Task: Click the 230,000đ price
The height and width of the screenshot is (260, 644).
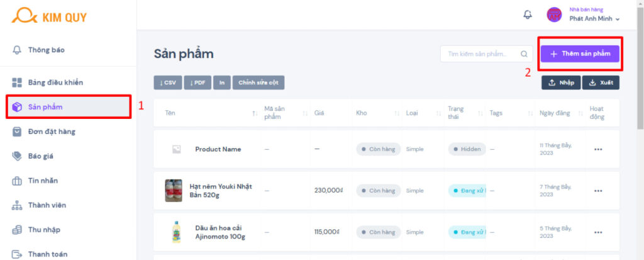Action: [327, 191]
